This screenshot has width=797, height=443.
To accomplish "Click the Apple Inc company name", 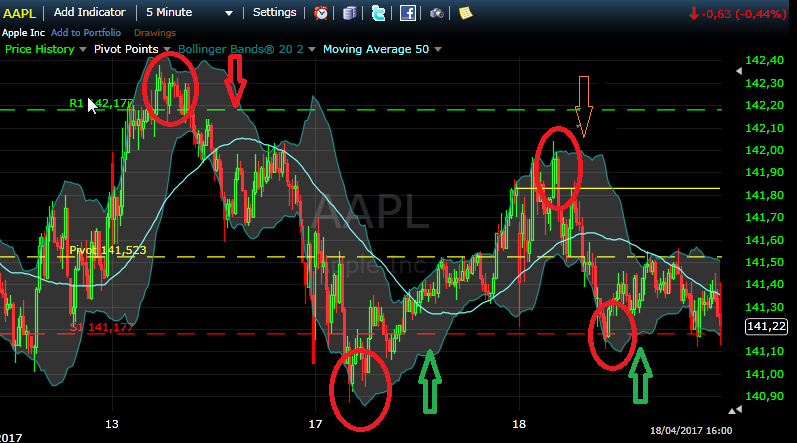I will tap(23, 33).
